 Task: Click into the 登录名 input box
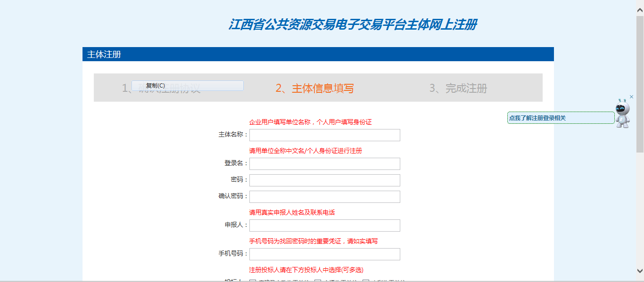click(324, 164)
